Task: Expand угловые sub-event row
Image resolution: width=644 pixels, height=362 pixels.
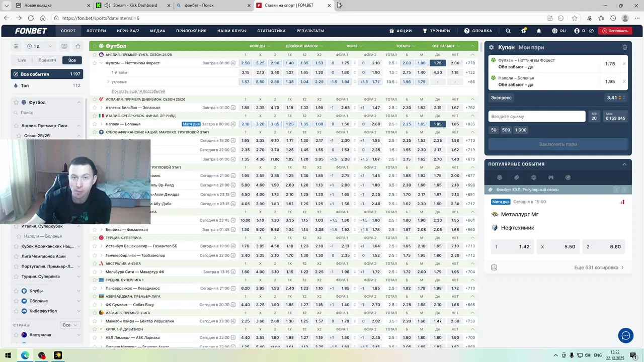Action: click(x=108, y=81)
